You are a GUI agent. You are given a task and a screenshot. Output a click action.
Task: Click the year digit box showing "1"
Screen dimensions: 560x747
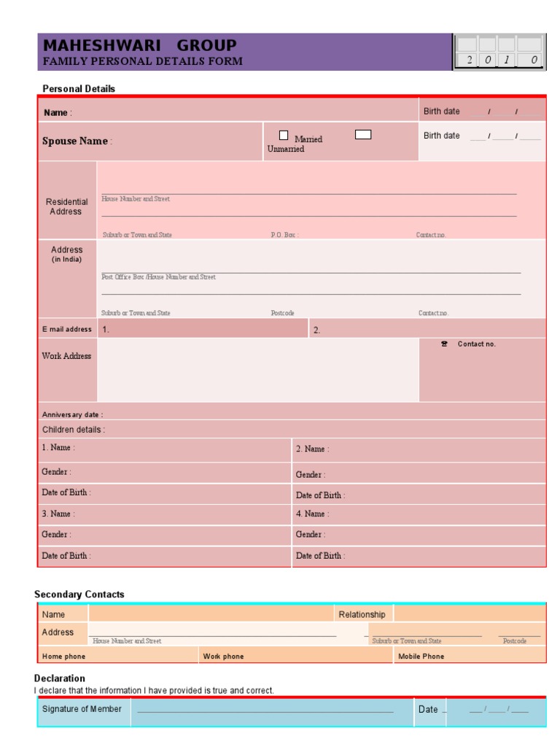click(x=506, y=60)
